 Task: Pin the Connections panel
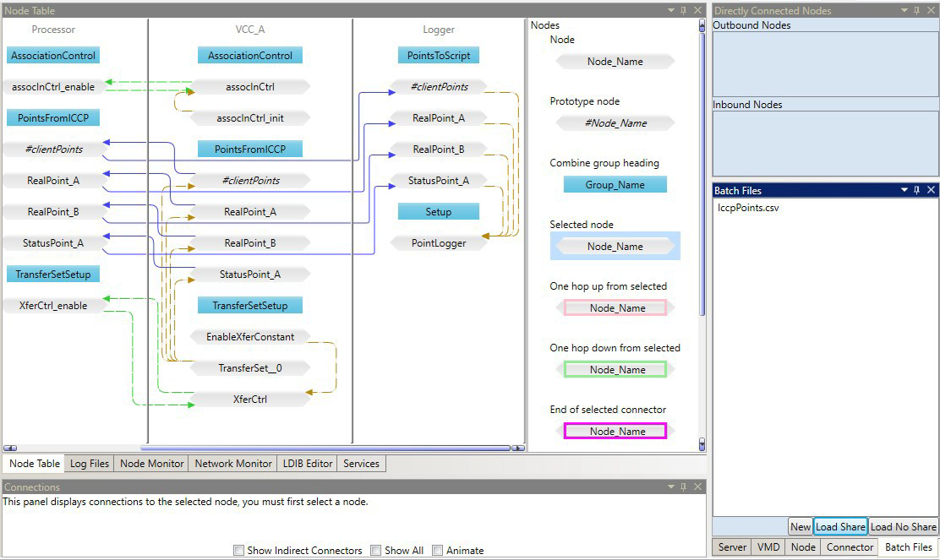pos(685,487)
